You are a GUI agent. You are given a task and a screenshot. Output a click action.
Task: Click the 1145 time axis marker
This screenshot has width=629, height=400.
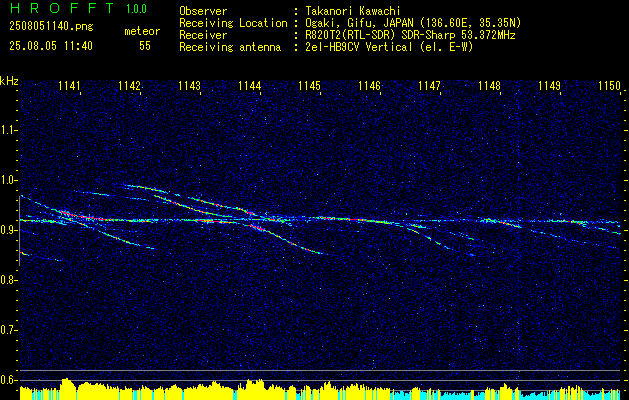pos(309,85)
